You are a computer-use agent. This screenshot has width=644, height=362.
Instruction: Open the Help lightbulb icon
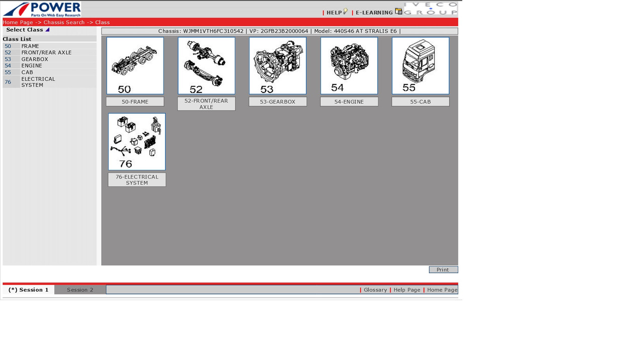[345, 11]
